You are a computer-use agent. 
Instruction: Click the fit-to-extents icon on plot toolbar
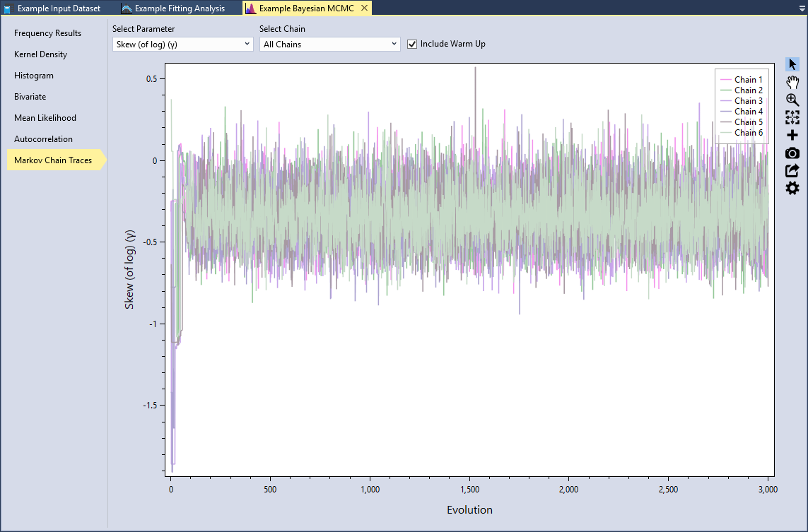[792, 117]
